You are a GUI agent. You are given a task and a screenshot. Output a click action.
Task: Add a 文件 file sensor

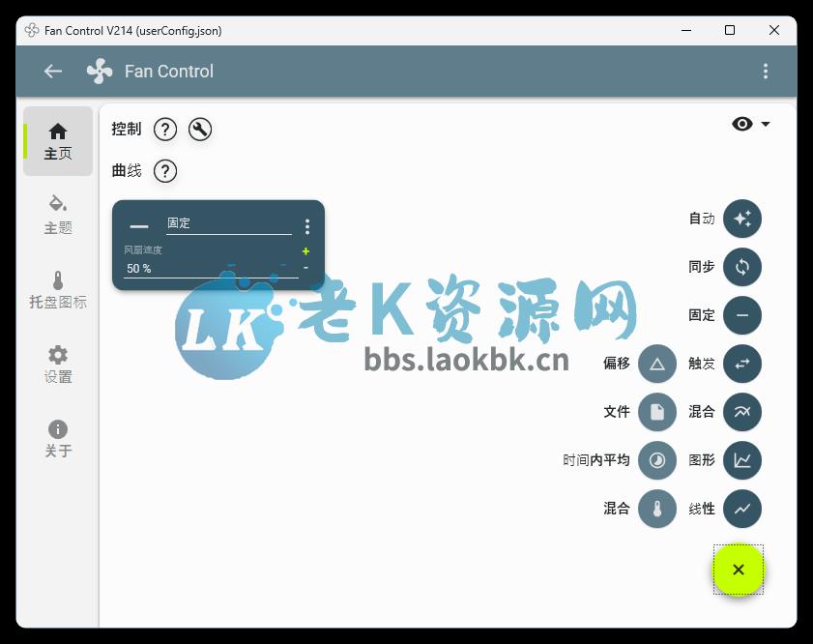tap(657, 412)
